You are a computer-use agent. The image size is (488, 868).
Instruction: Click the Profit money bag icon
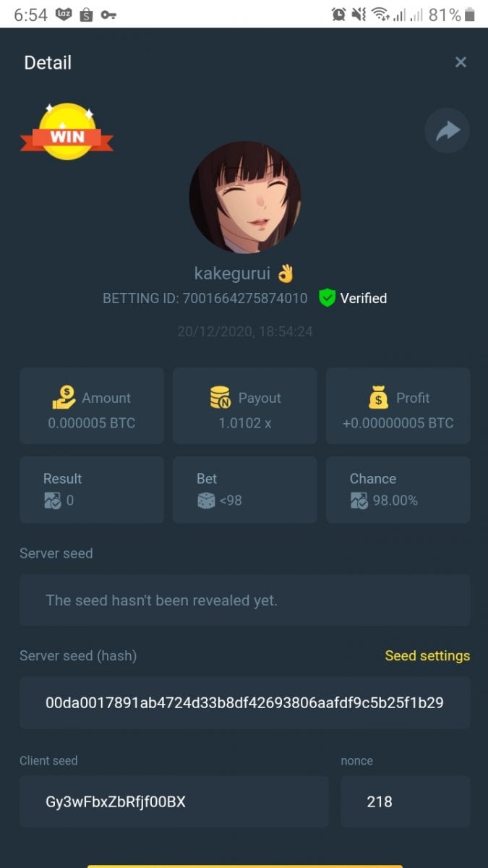click(379, 397)
